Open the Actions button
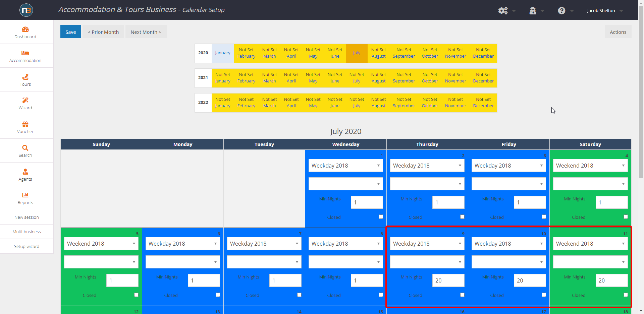The image size is (644, 314). (618, 32)
